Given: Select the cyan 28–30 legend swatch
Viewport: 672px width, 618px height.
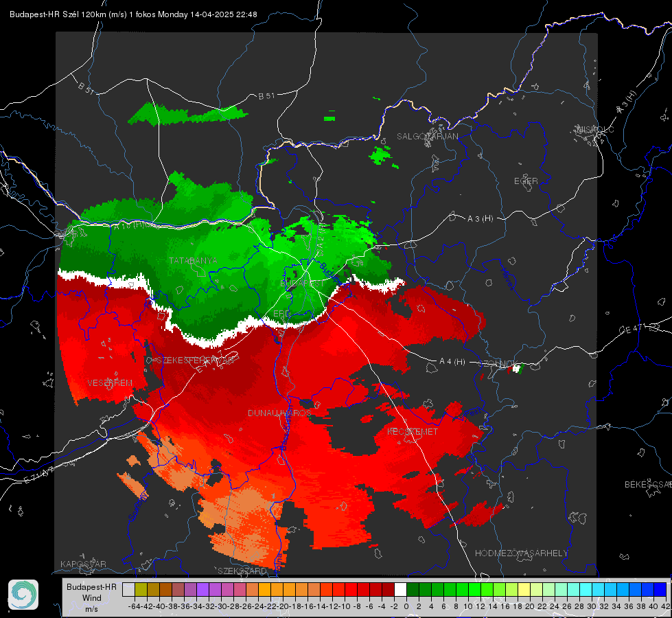Looking at the screenshot, I should click(x=586, y=589).
